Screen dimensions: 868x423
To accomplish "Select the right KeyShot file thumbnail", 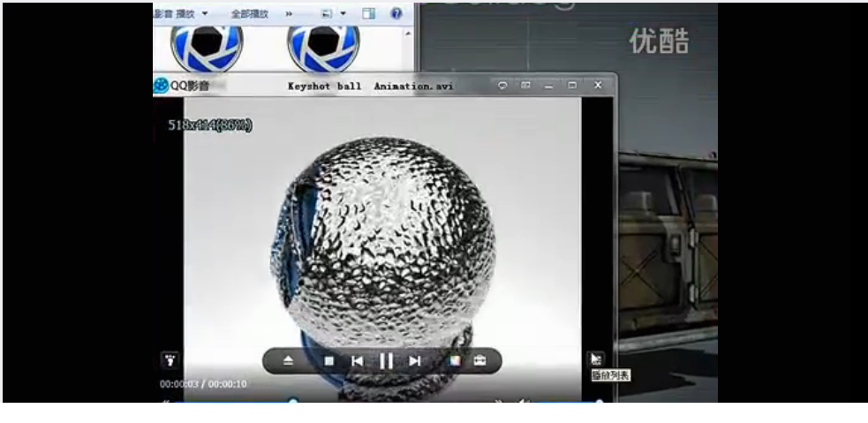I will 323,49.
